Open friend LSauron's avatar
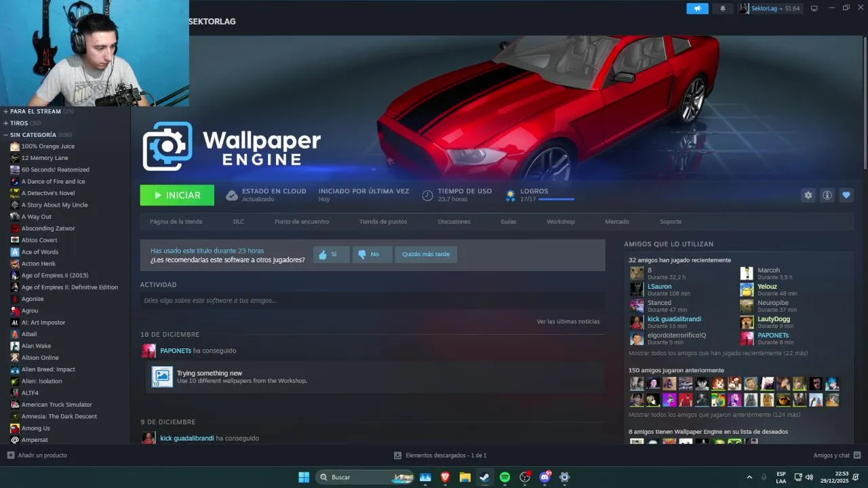868x488 pixels. coord(637,289)
